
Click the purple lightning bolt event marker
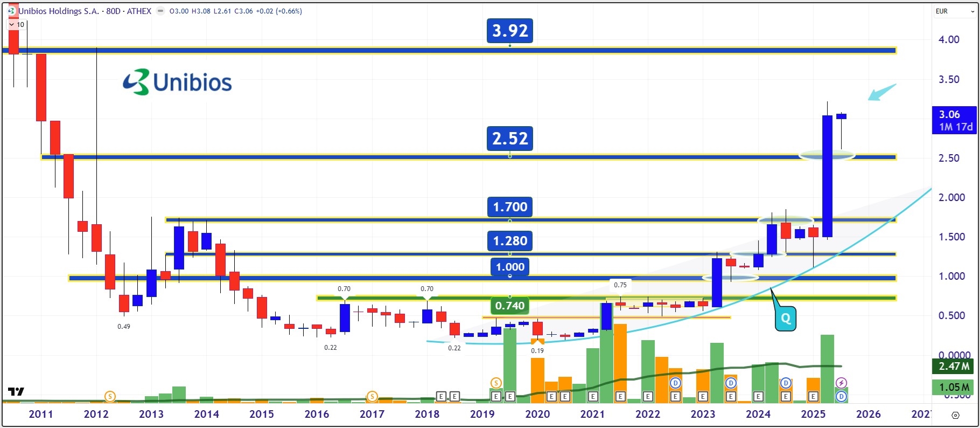pos(841,383)
